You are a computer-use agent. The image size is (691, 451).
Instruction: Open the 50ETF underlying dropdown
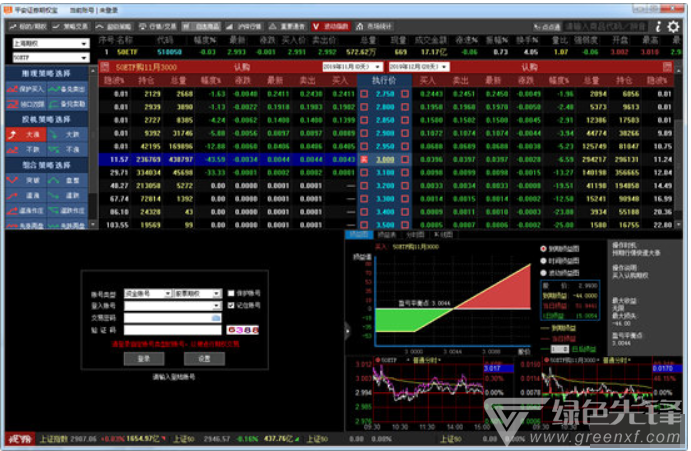coord(51,57)
